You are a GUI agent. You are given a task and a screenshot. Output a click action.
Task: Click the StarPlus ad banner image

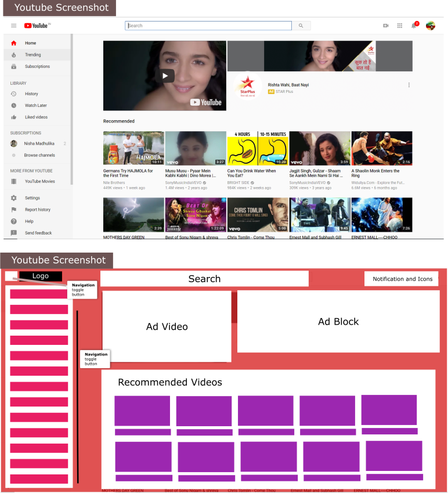(x=320, y=56)
